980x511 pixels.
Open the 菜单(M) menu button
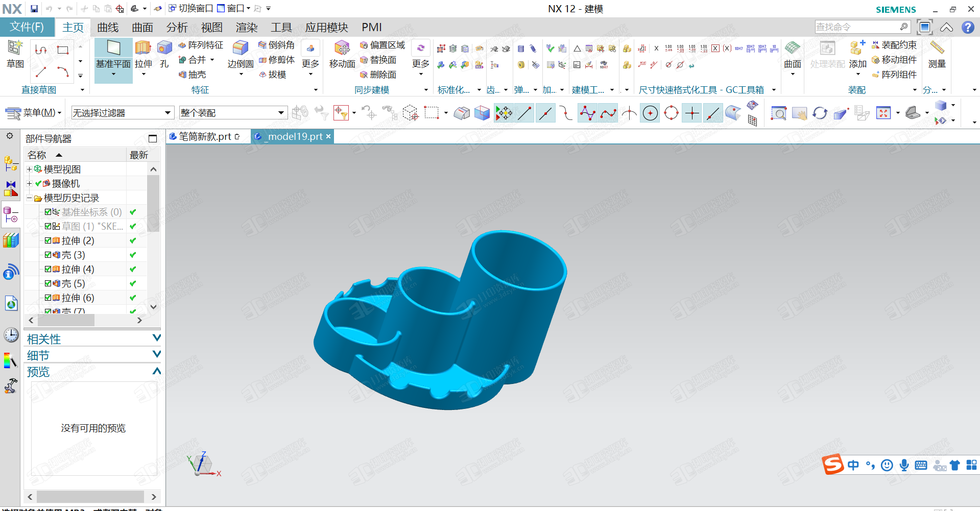pos(33,113)
